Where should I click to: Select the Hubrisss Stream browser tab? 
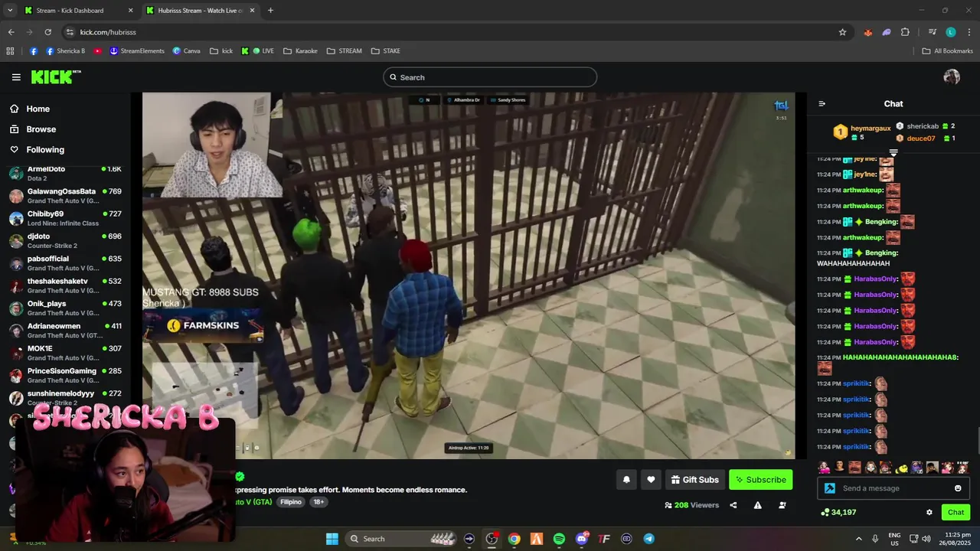point(201,11)
